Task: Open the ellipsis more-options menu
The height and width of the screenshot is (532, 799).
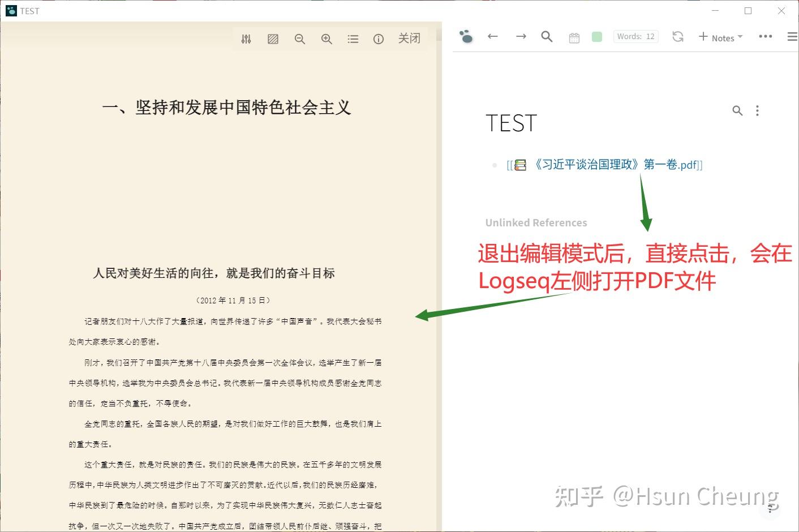Action: point(765,36)
